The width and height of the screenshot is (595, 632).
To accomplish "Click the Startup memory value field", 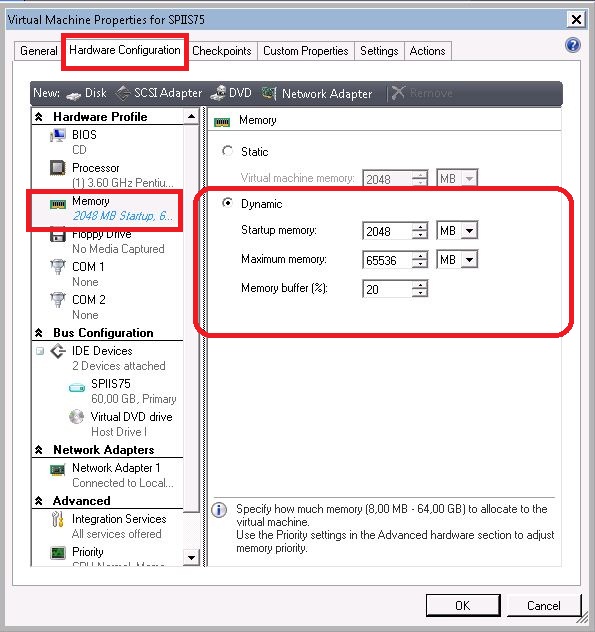I will (x=387, y=231).
